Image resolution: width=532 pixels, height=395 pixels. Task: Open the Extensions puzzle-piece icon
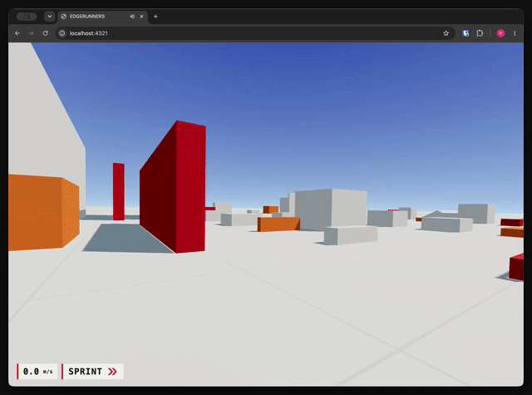point(480,33)
